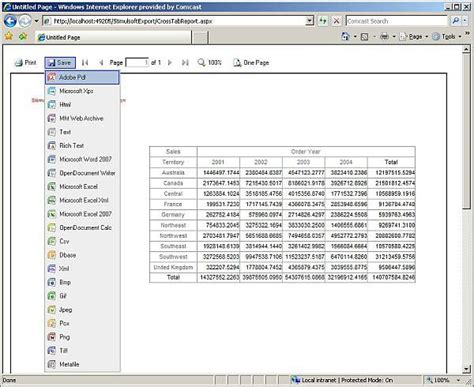This screenshot has height=387, width=474.
Task: Expand the address bar URL dropdown
Action: 310,21
